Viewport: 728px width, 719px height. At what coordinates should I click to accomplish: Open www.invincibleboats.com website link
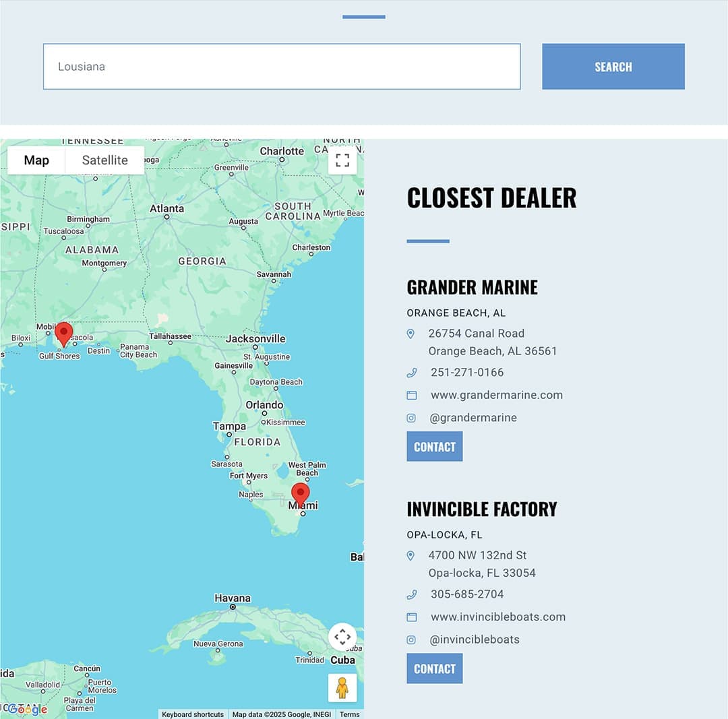coord(498,617)
